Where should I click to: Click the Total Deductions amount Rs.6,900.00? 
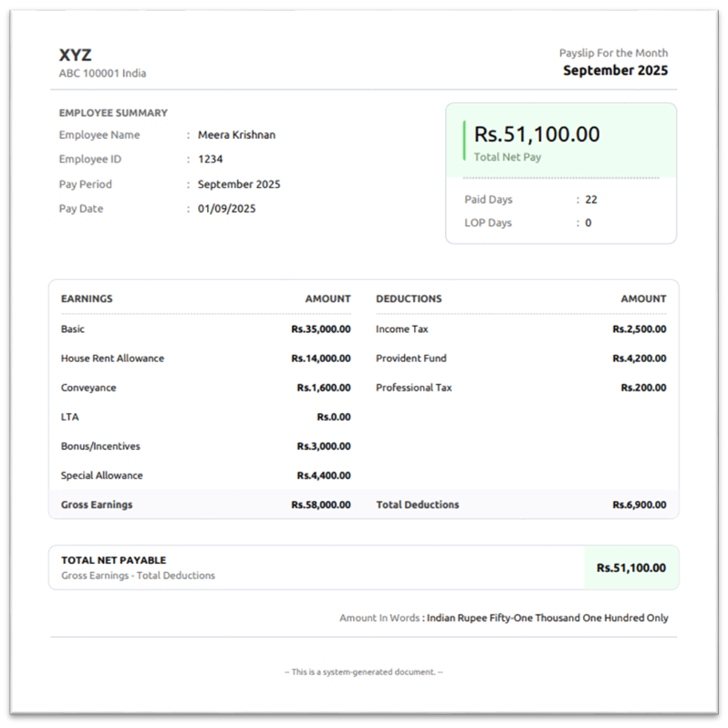(639, 504)
